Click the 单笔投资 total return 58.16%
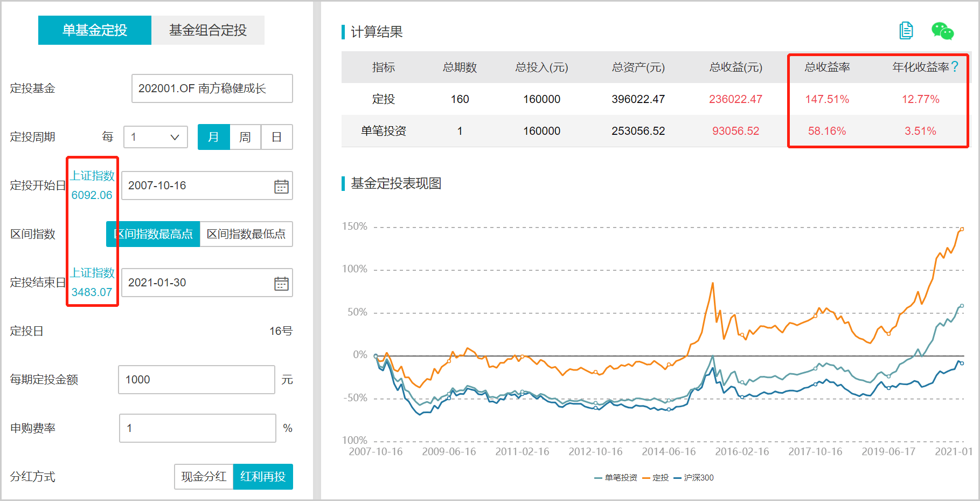Screen dimensions: 980x501 [x=827, y=131]
